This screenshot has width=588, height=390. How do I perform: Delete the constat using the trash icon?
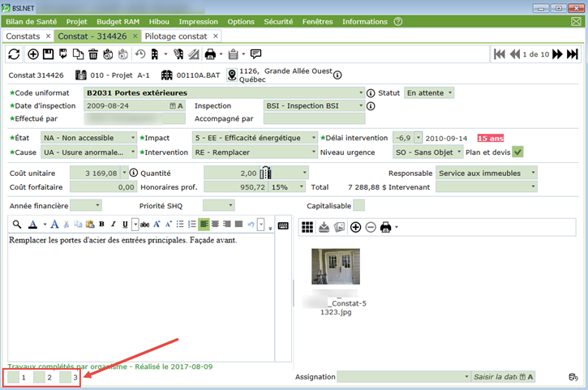(93, 54)
